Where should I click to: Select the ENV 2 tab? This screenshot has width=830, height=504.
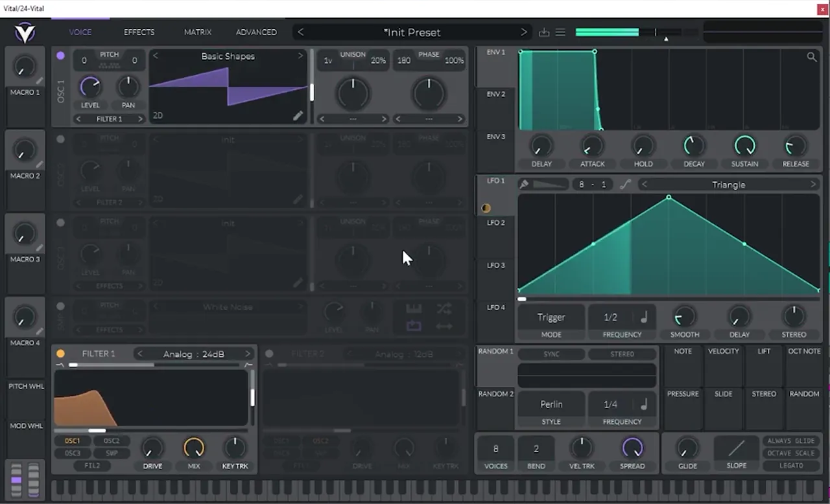click(496, 95)
